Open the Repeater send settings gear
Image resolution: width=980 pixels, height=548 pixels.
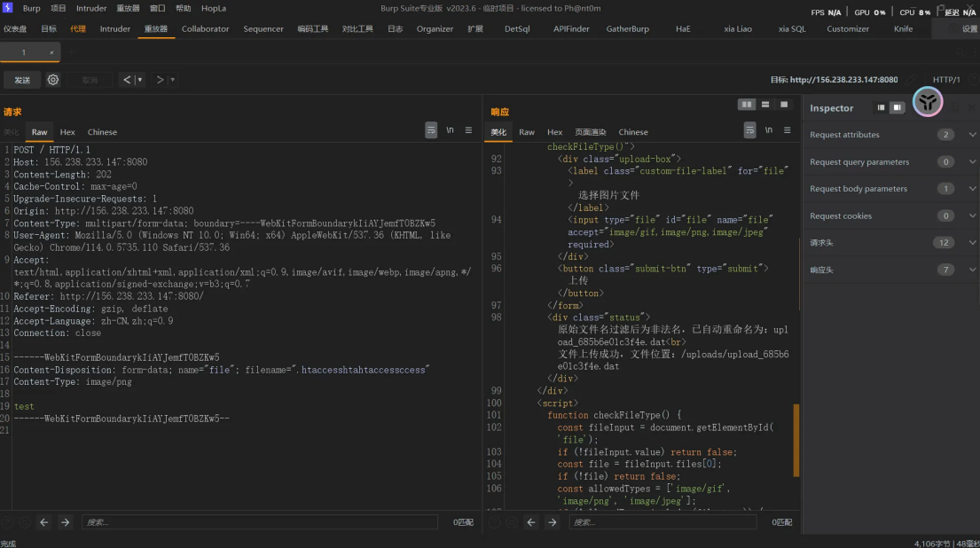click(x=53, y=80)
